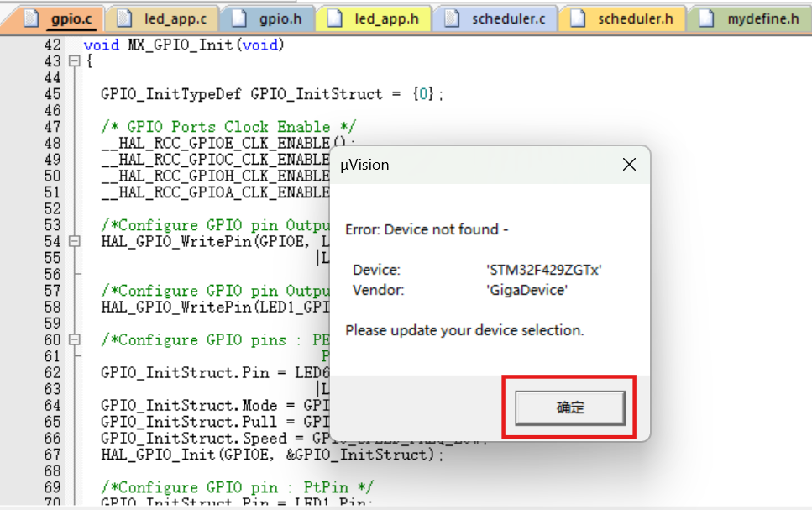Collapse the comment fold at line 60

75,340
